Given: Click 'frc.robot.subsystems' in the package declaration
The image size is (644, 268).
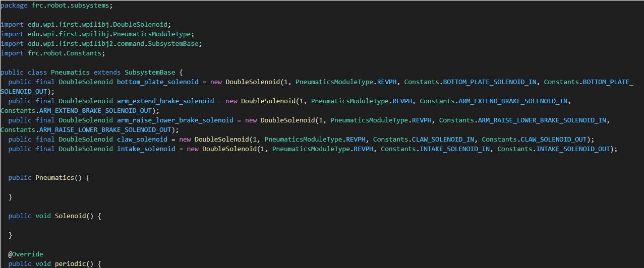Looking at the screenshot, I should [70, 5].
